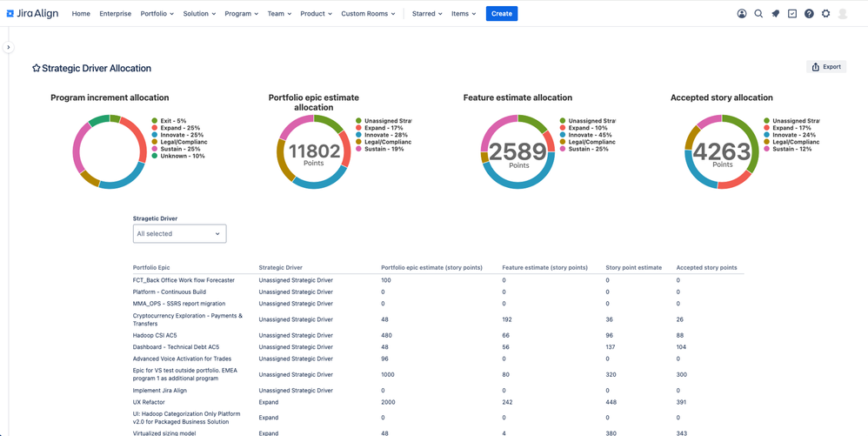Star the Strategic Driver Allocation page
The image size is (868, 436).
tap(36, 68)
